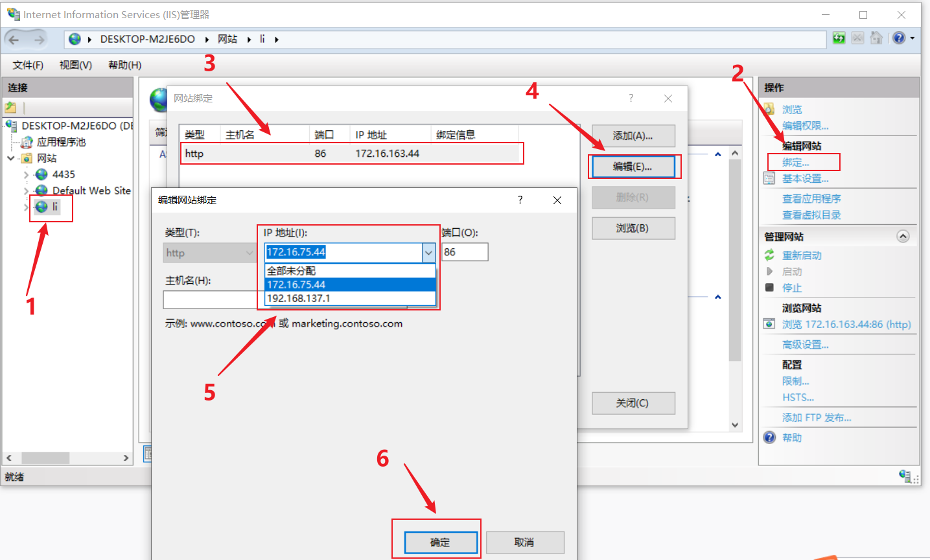Click the 帮助 icon at pane bottom
This screenshot has width=930, height=560.
click(769, 437)
